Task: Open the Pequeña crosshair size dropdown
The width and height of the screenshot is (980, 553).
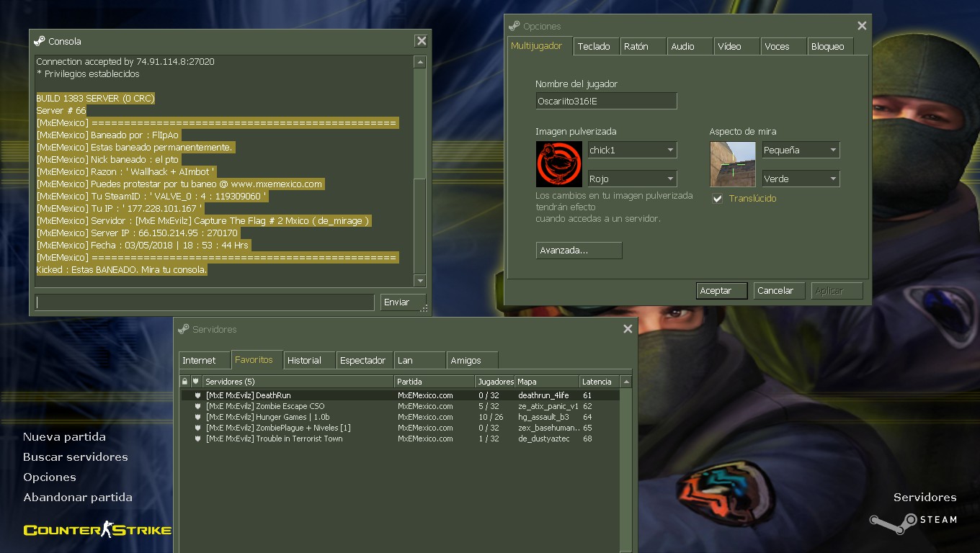Action: [x=801, y=150]
